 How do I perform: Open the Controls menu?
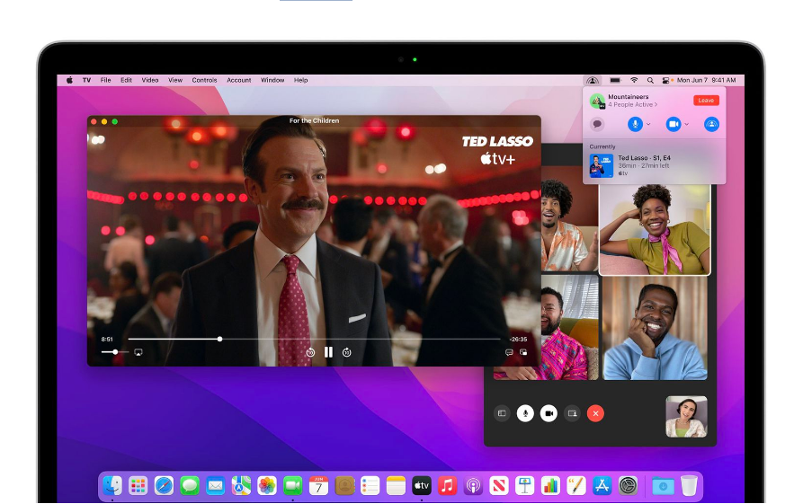tap(204, 80)
